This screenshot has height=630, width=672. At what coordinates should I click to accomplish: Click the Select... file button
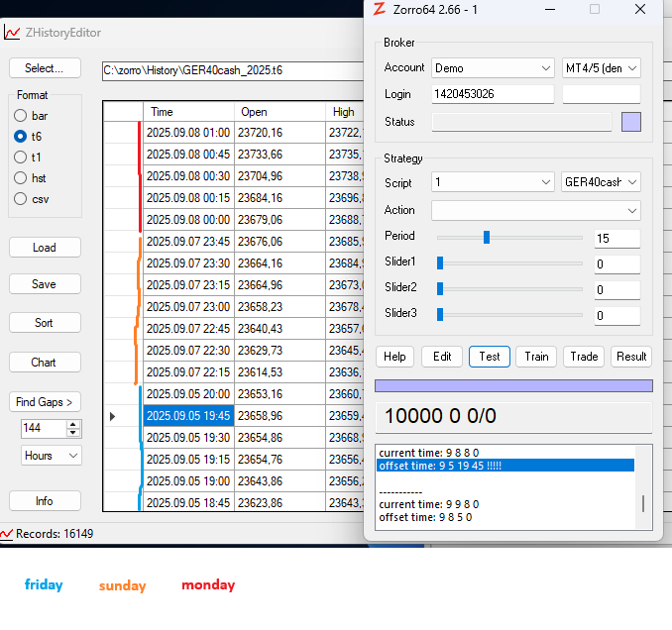(45, 68)
